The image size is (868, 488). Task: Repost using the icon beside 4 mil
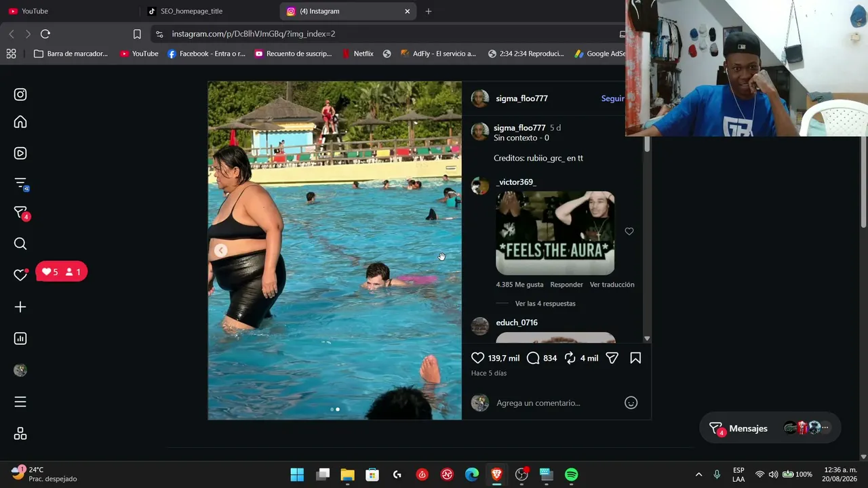pyautogui.click(x=570, y=358)
